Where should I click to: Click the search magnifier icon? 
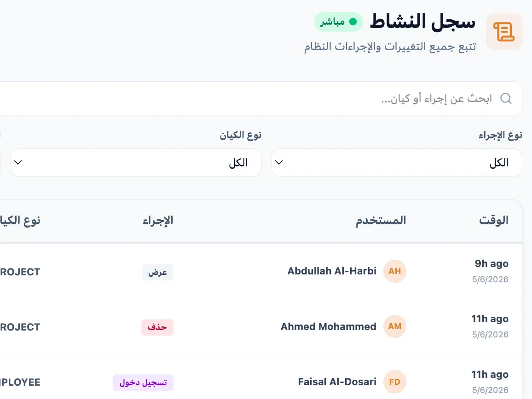pyautogui.click(x=506, y=98)
